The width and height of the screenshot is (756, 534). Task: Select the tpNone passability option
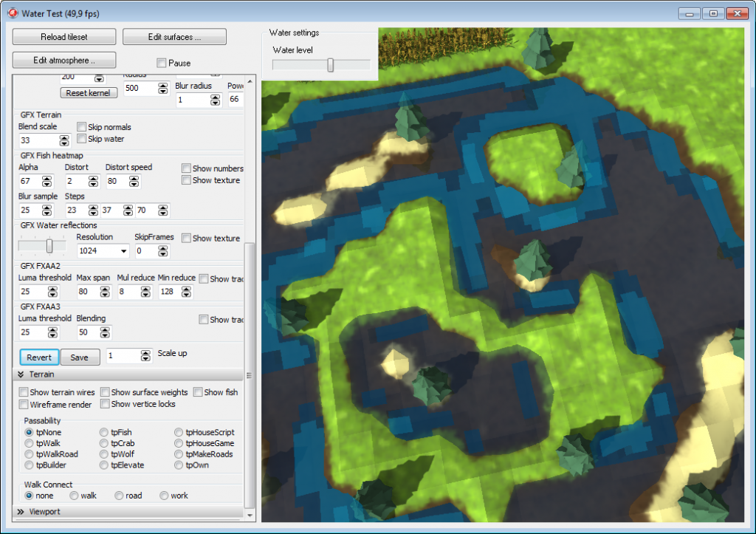click(x=29, y=432)
